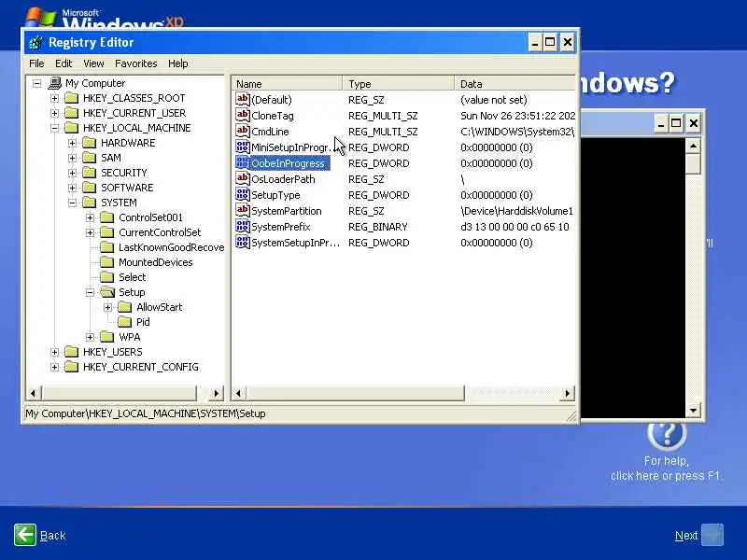Select the Select key in tree
The height and width of the screenshot is (560, 747).
[132, 277]
